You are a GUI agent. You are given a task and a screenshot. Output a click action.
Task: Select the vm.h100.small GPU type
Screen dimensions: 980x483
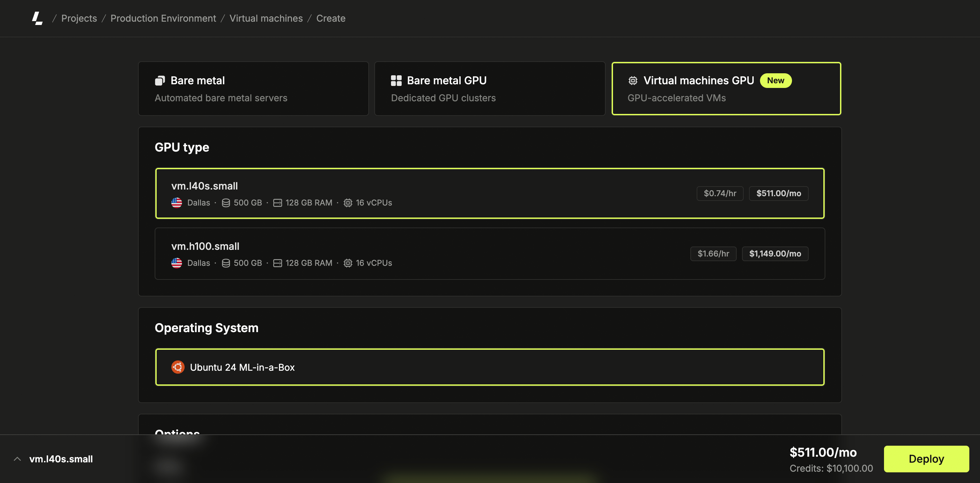[490, 254]
